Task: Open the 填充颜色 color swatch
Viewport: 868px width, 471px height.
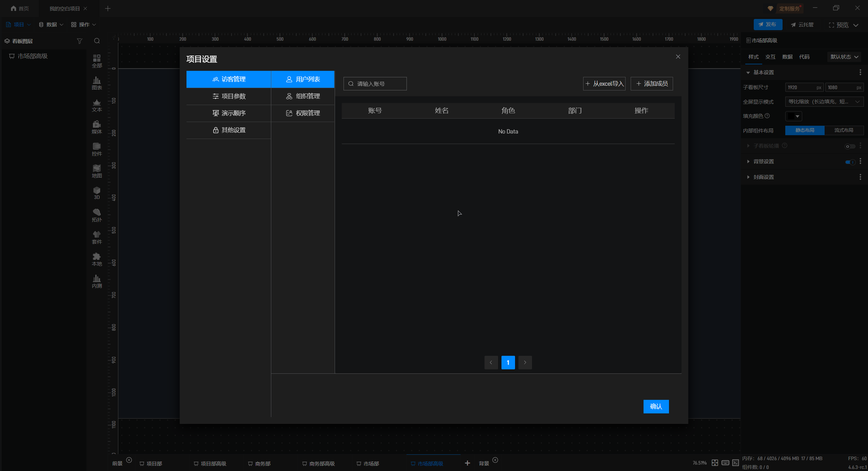Action: tap(793, 116)
